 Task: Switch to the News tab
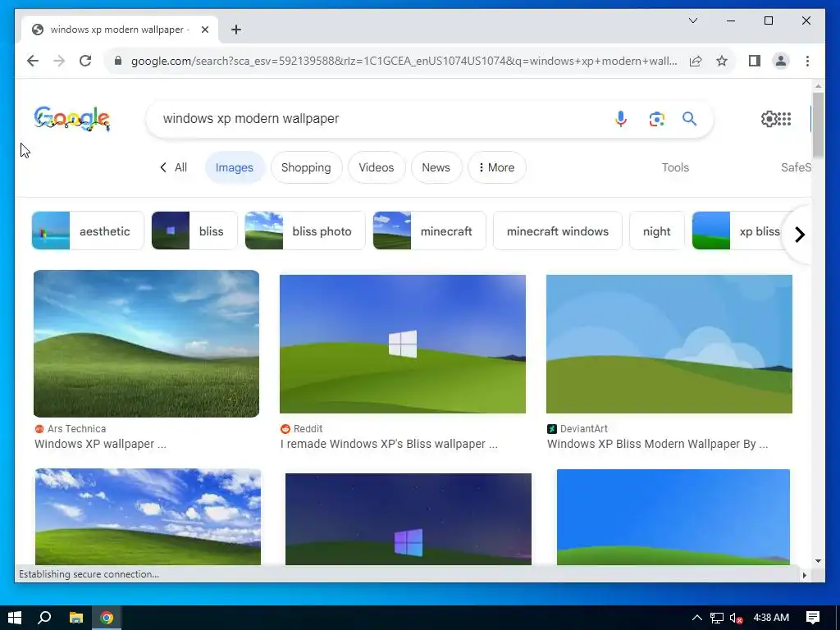pyautogui.click(x=436, y=167)
